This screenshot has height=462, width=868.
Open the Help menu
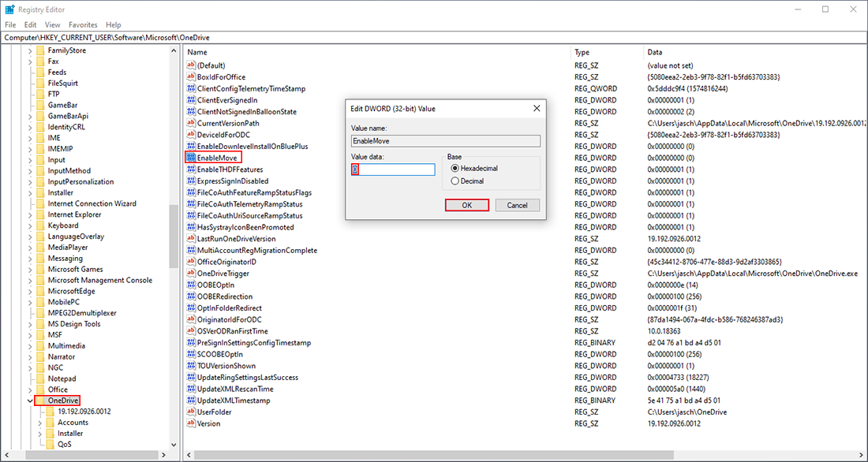click(x=114, y=25)
